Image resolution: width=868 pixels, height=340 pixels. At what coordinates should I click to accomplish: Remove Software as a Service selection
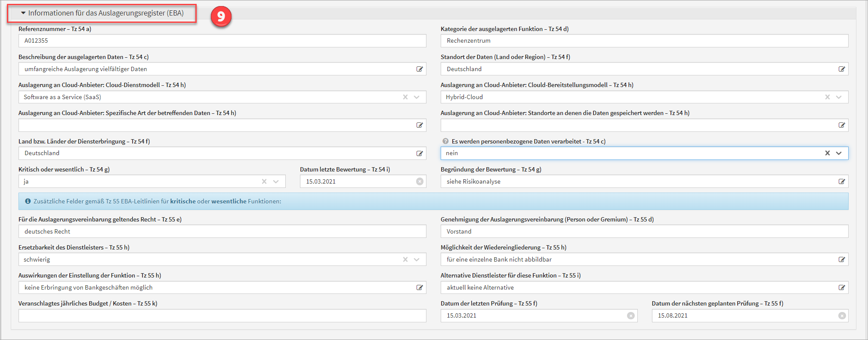pyautogui.click(x=405, y=97)
